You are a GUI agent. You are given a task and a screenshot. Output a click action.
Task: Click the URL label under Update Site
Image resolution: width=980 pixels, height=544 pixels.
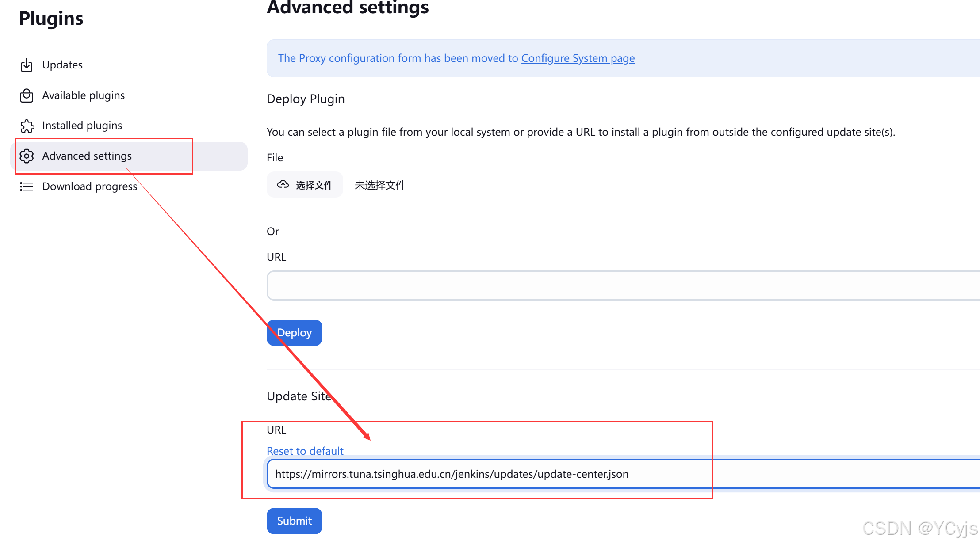(x=276, y=430)
